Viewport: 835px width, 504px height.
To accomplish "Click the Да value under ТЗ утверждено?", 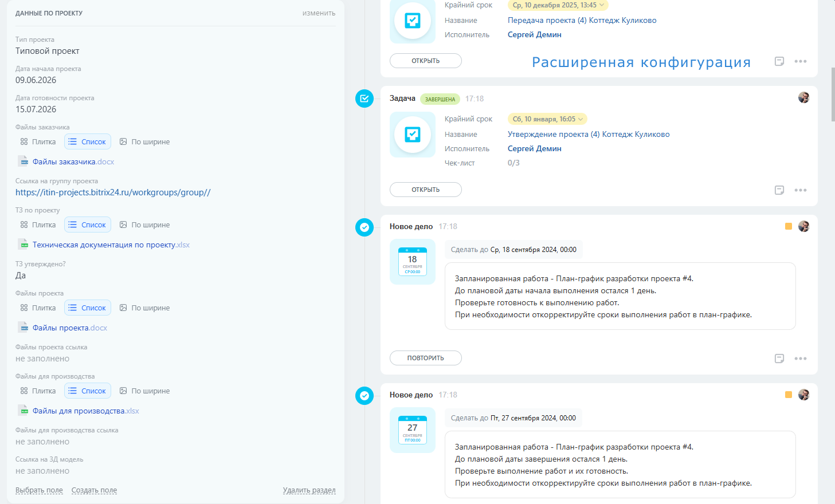I will (x=21, y=275).
